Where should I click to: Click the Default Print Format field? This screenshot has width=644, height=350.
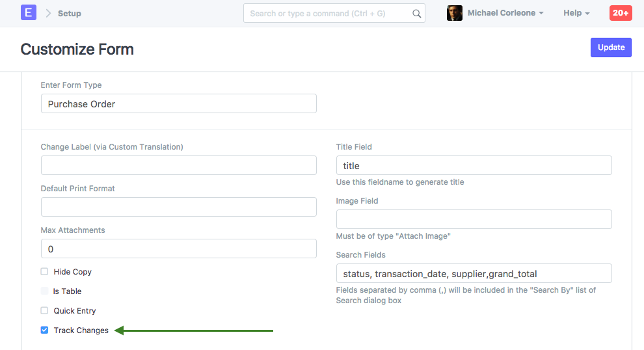(178, 207)
